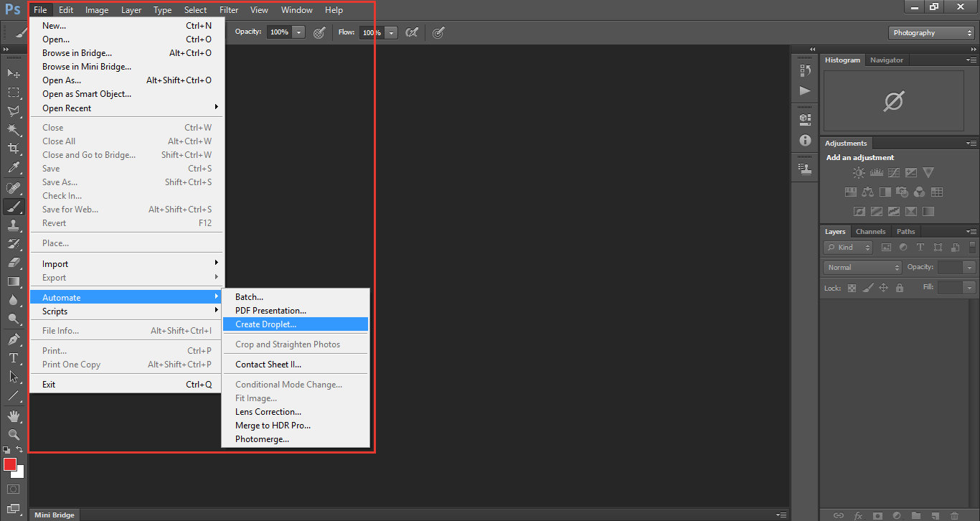Screen dimensions: 980x521
Task: Open the Kind layer filter dropdown
Action: 848,247
